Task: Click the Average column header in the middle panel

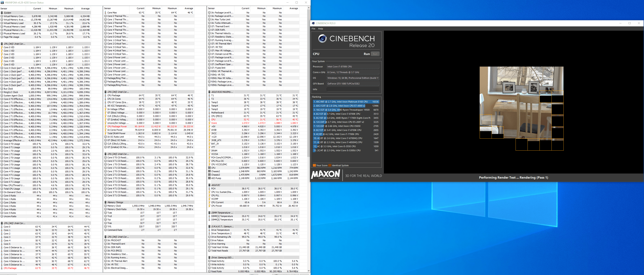Action: coord(189,8)
